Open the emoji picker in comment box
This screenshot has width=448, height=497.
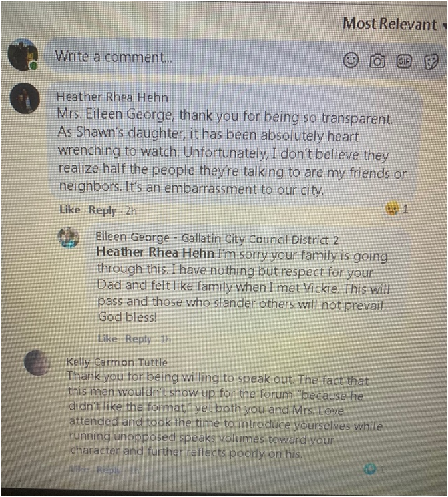coord(351,60)
